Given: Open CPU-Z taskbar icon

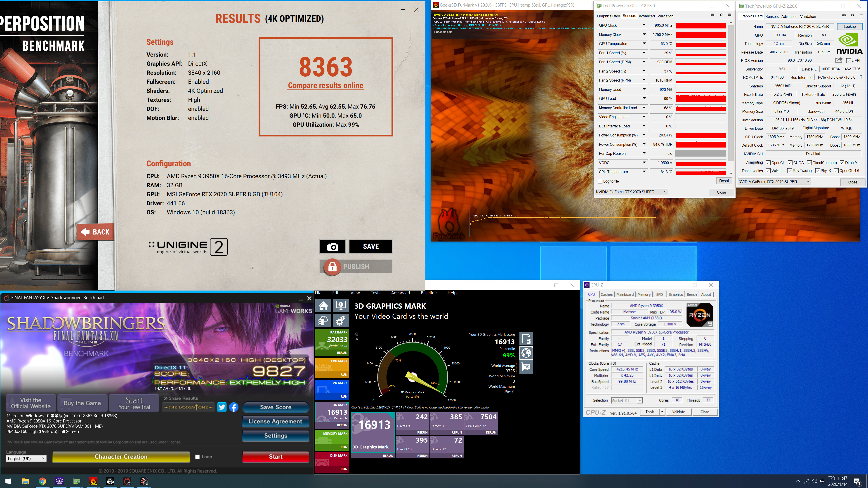Looking at the screenshot, I should tap(59, 481).
